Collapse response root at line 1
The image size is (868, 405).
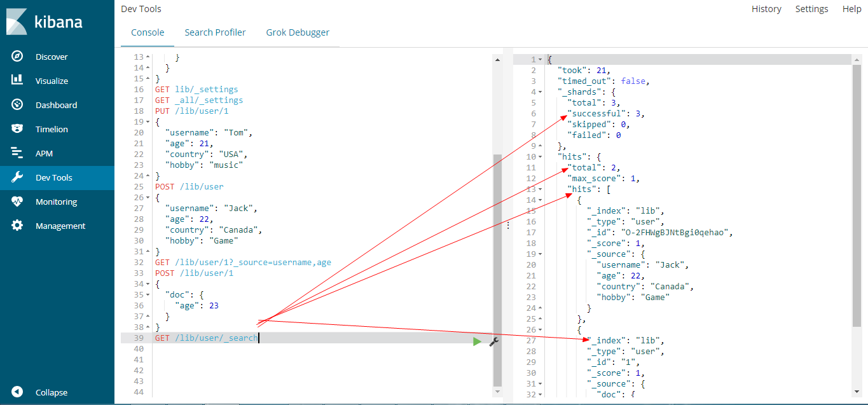(x=541, y=59)
